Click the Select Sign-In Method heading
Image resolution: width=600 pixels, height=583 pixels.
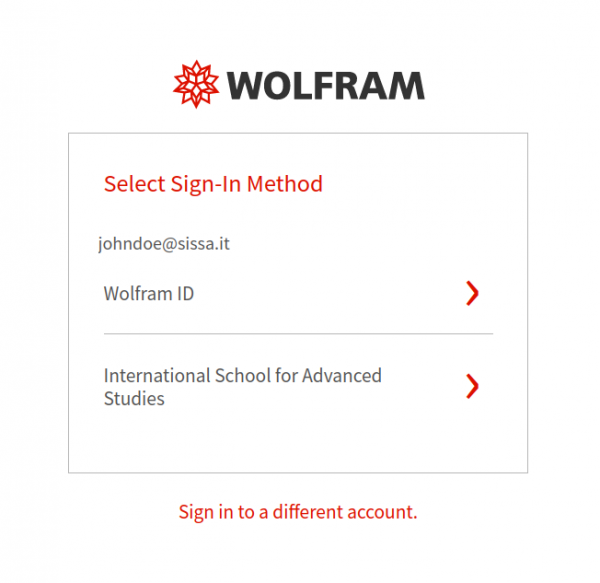(x=213, y=184)
